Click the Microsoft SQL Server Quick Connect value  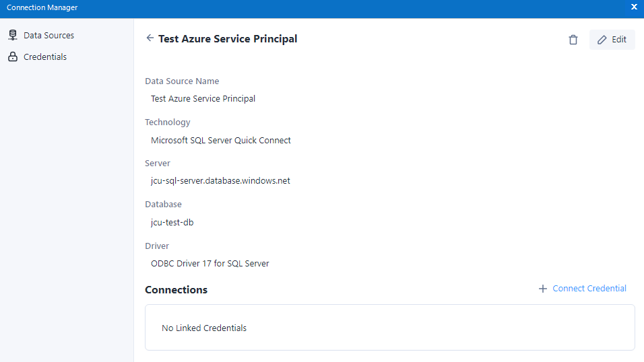pyautogui.click(x=221, y=141)
